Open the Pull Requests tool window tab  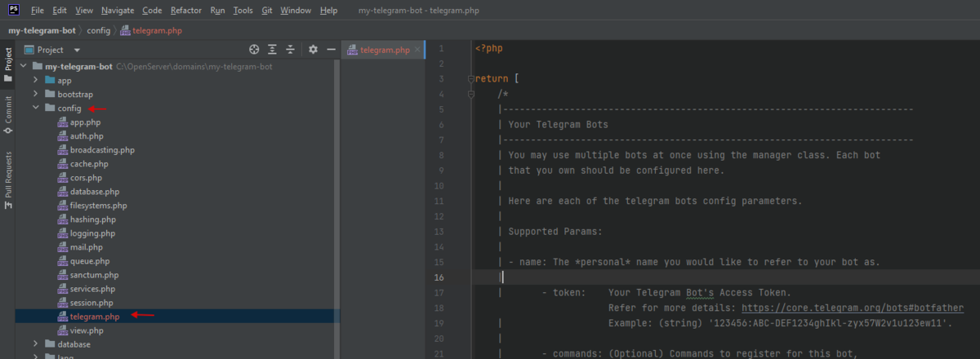click(x=7, y=179)
